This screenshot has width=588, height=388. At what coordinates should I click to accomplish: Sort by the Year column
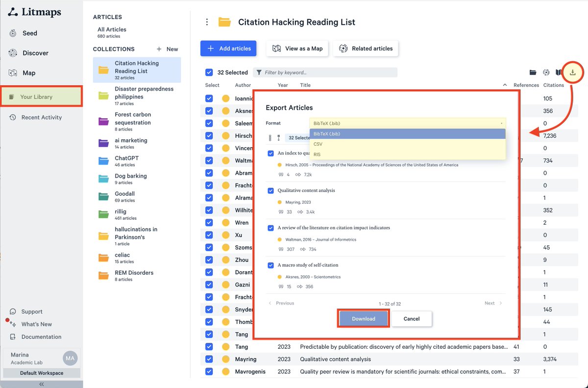coord(283,85)
